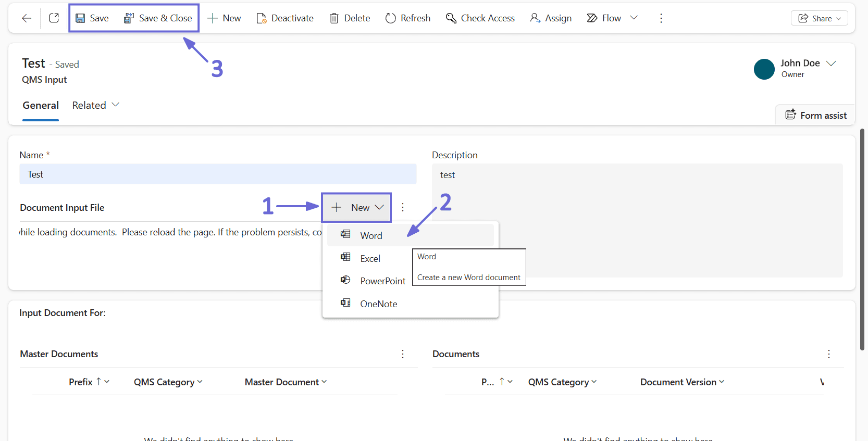Switch to the General tab

pyautogui.click(x=41, y=105)
